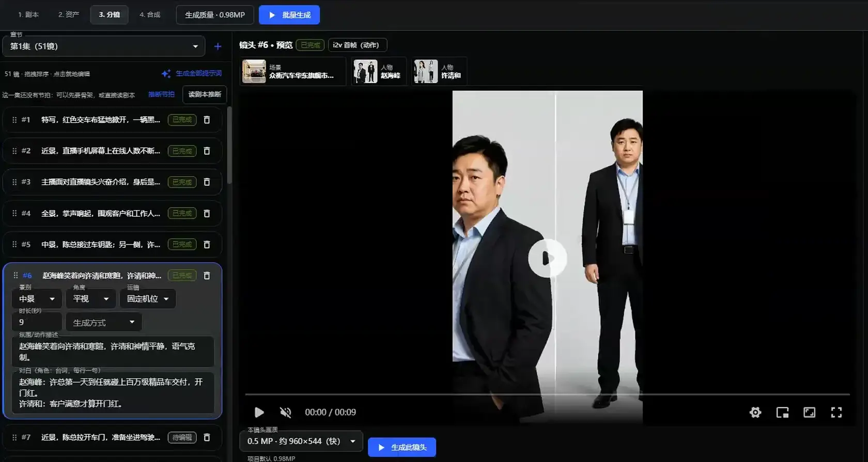
Task: Delete shot #3 with its trash icon
Action: 207,182
